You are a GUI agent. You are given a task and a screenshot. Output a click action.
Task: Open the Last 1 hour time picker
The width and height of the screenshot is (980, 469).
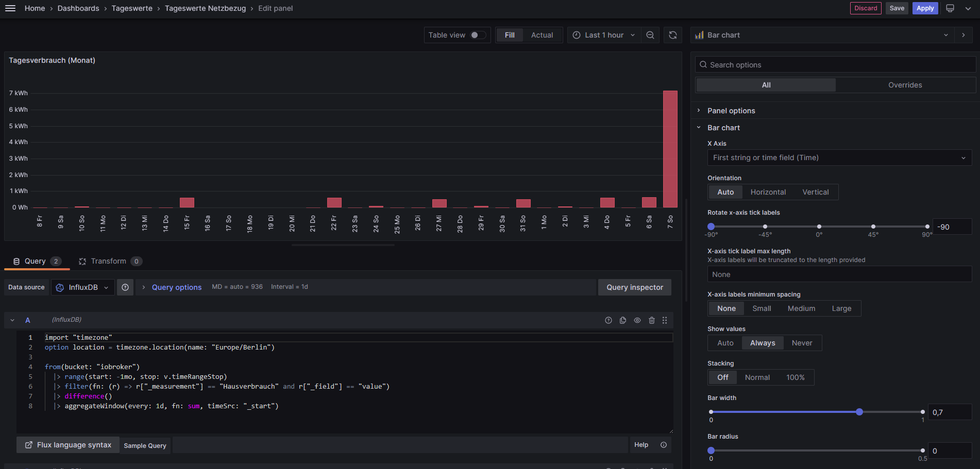tap(604, 35)
